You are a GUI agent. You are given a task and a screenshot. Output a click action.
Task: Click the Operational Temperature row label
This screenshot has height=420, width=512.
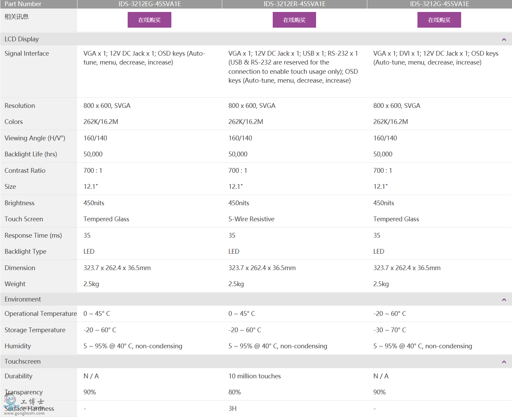pyautogui.click(x=41, y=314)
